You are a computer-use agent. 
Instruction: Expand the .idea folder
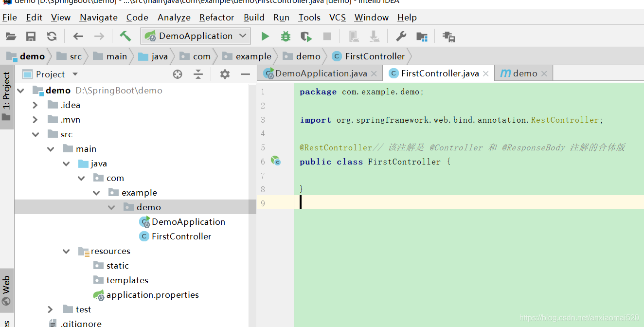click(35, 105)
